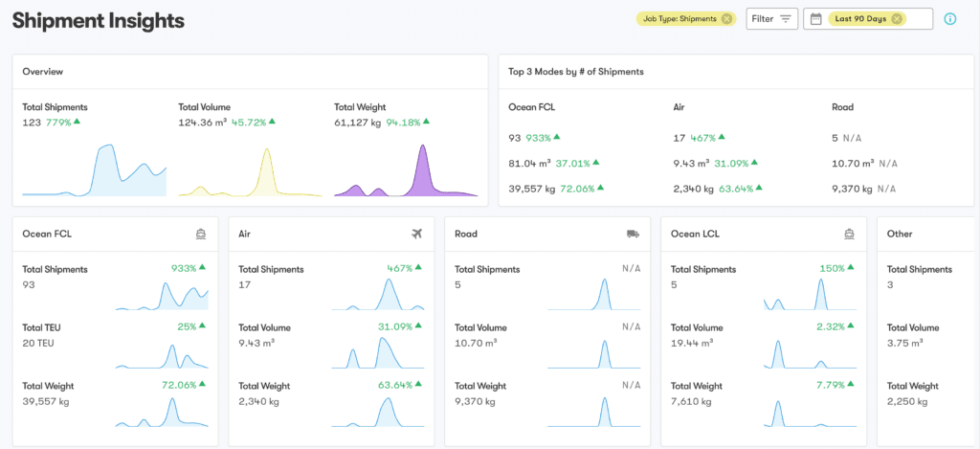Click the Ocean LCL Total Volume sparkline

click(x=810, y=353)
